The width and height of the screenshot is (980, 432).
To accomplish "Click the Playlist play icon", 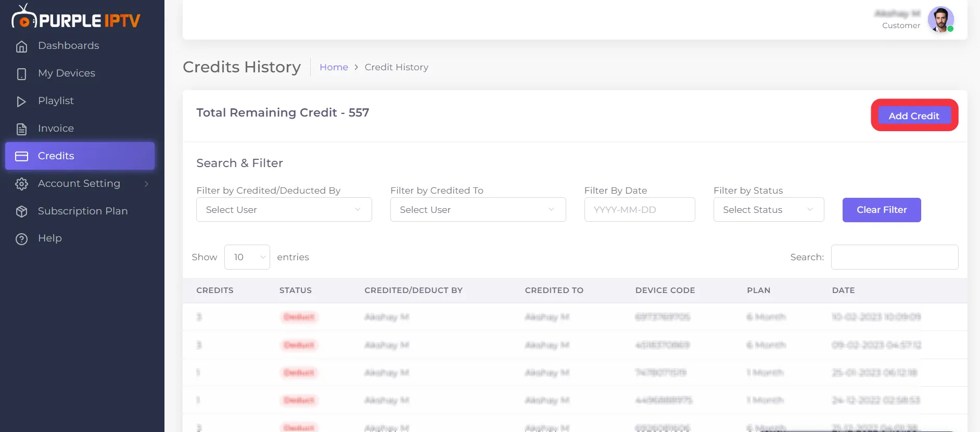I will (x=21, y=101).
